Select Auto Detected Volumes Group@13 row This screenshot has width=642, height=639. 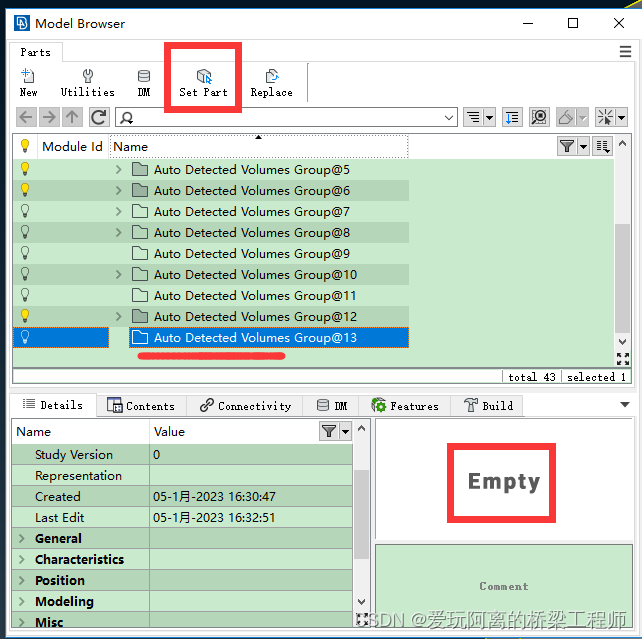click(x=269, y=338)
